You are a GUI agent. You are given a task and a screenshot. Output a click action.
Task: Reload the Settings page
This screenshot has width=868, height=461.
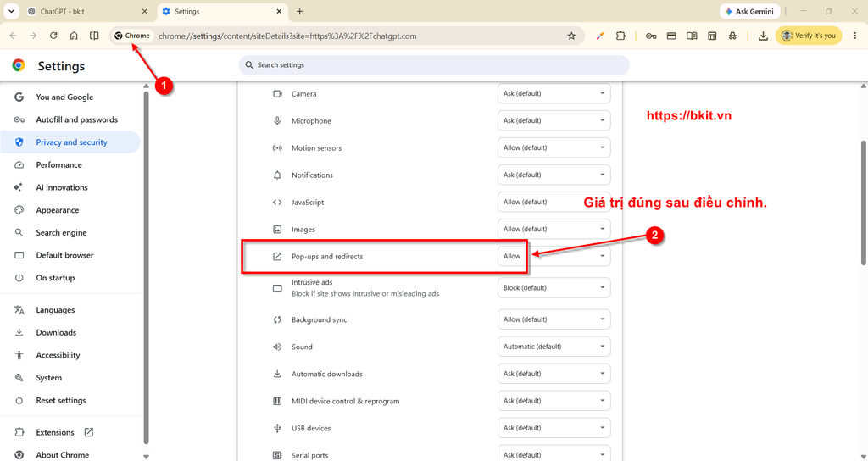click(x=53, y=36)
